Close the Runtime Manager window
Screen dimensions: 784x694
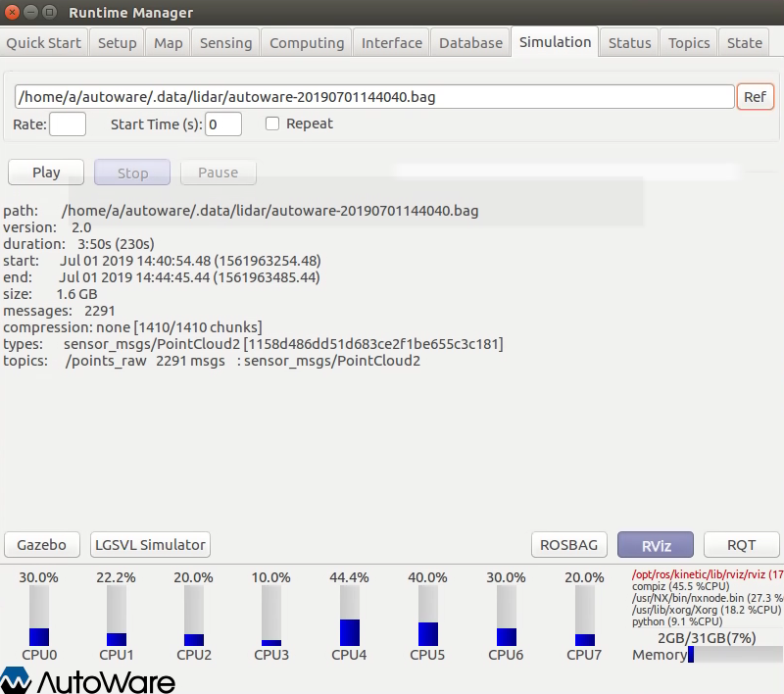[12, 12]
